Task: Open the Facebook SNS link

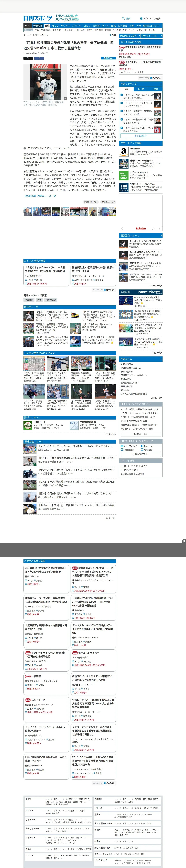Action: point(147,446)
